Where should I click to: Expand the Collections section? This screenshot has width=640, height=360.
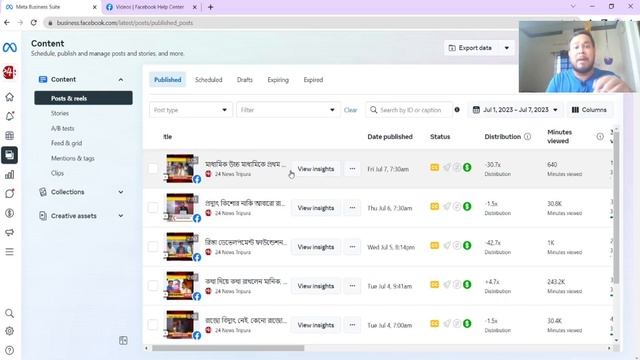121,192
